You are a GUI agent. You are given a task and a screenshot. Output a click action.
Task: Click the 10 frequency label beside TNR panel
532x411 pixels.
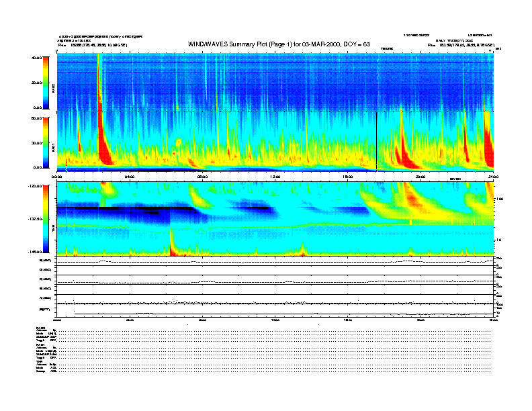point(498,240)
